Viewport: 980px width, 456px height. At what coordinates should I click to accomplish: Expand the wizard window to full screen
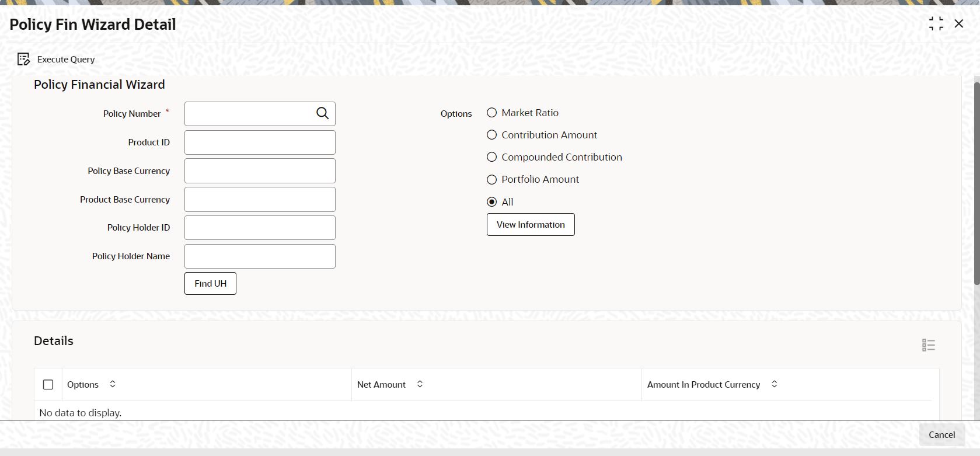click(936, 24)
